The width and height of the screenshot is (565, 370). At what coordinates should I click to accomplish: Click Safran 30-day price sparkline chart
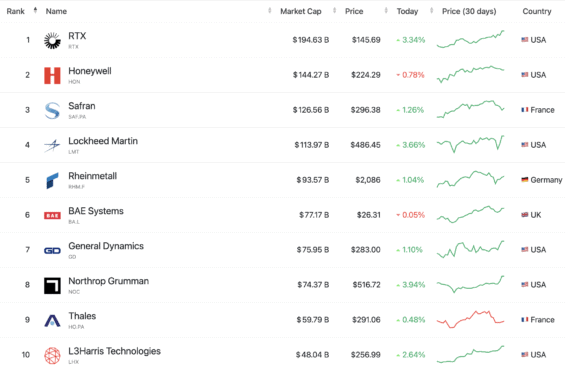[470, 109]
